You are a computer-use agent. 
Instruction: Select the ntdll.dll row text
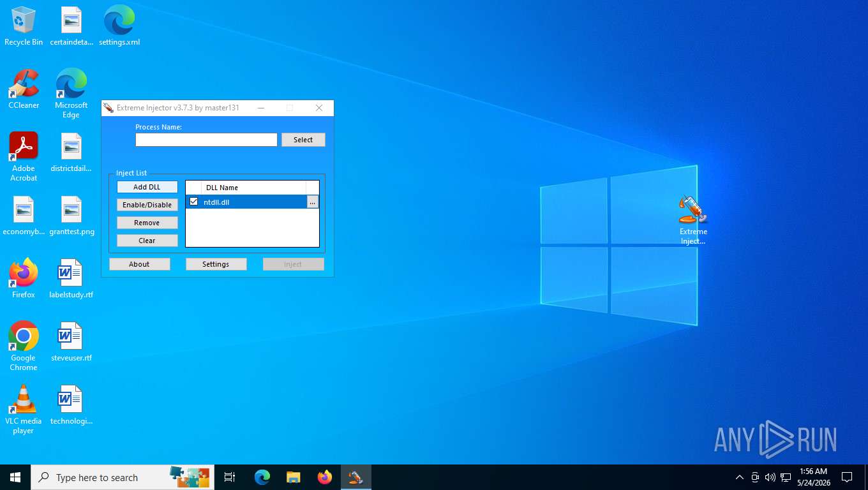click(216, 202)
